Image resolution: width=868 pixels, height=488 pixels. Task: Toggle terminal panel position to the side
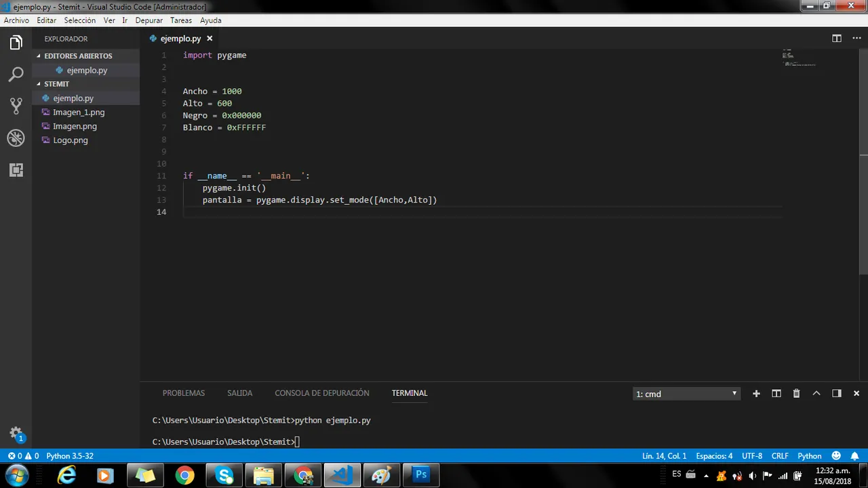pyautogui.click(x=836, y=393)
